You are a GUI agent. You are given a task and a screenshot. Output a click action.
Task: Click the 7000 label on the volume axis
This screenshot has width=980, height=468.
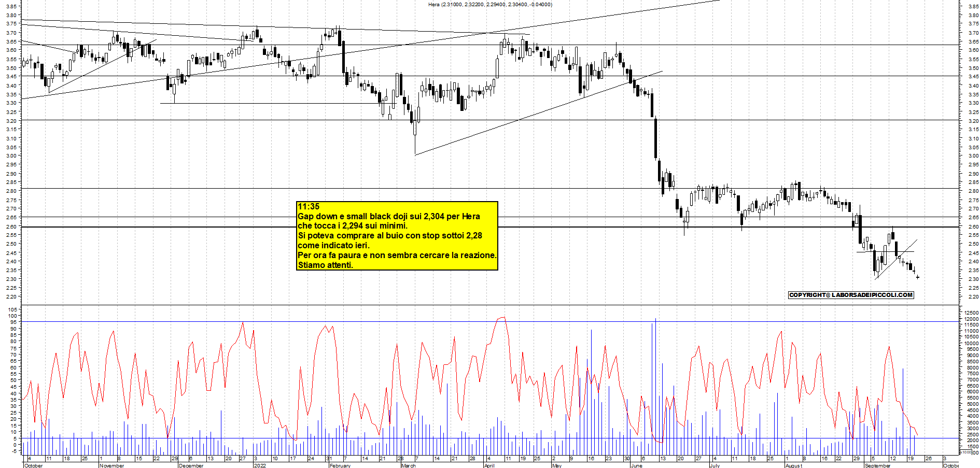click(972, 380)
